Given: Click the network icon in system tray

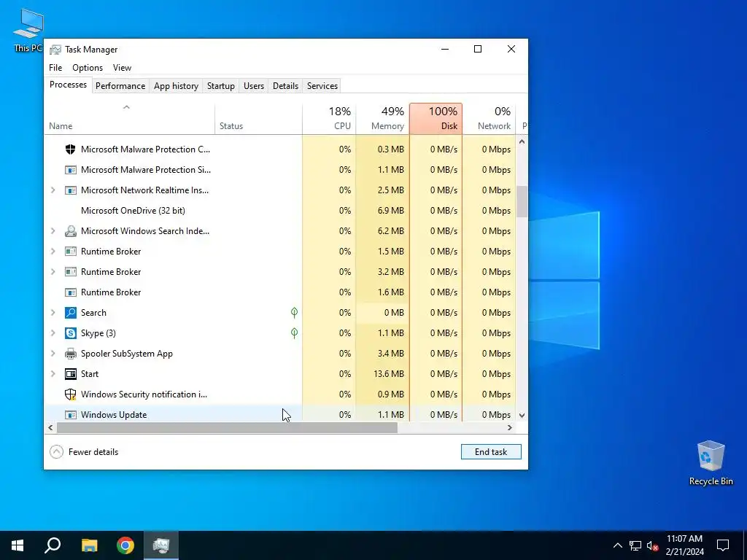Looking at the screenshot, I should 635,545.
